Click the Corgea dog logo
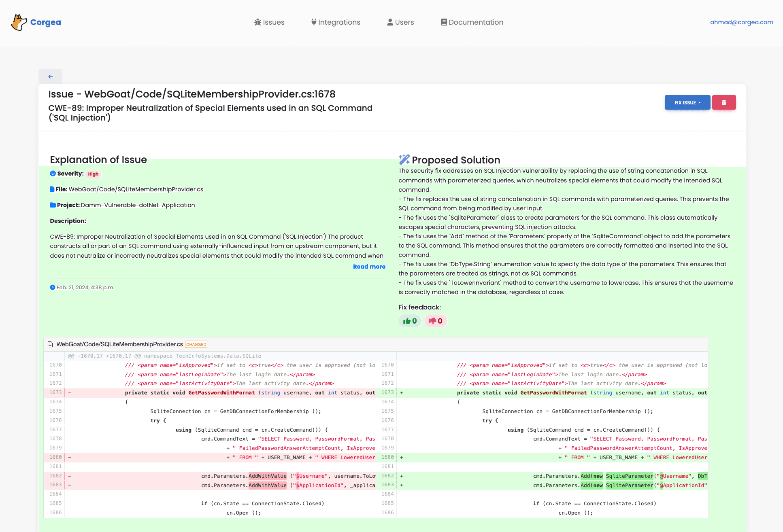Image resolution: width=783 pixels, height=532 pixels. pos(19,22)
